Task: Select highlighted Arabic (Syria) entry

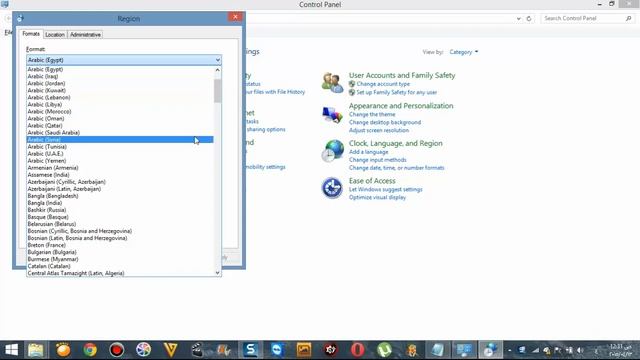Action: tap(120, 140)
